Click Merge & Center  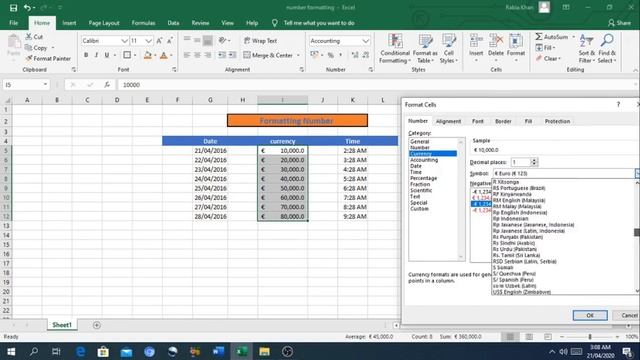click(x=268, y=55)
